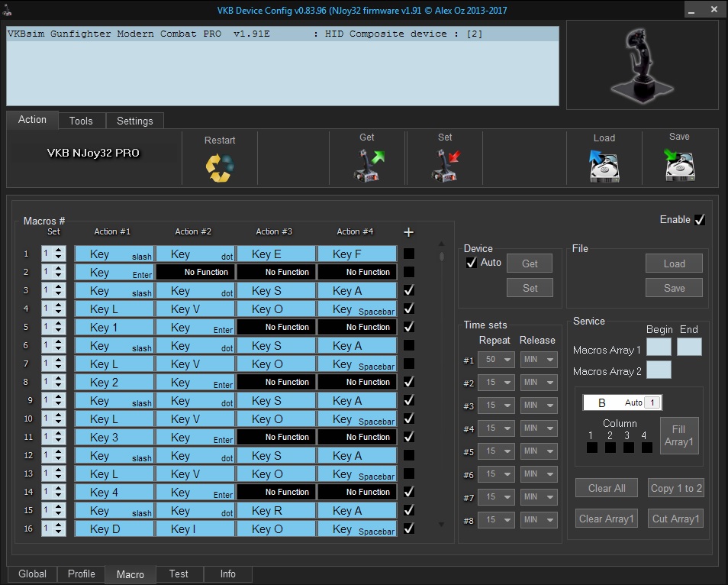The image size is (728, 585).
Task: Click the plus icon above macro checkboxes
Action: coord(408,232)
